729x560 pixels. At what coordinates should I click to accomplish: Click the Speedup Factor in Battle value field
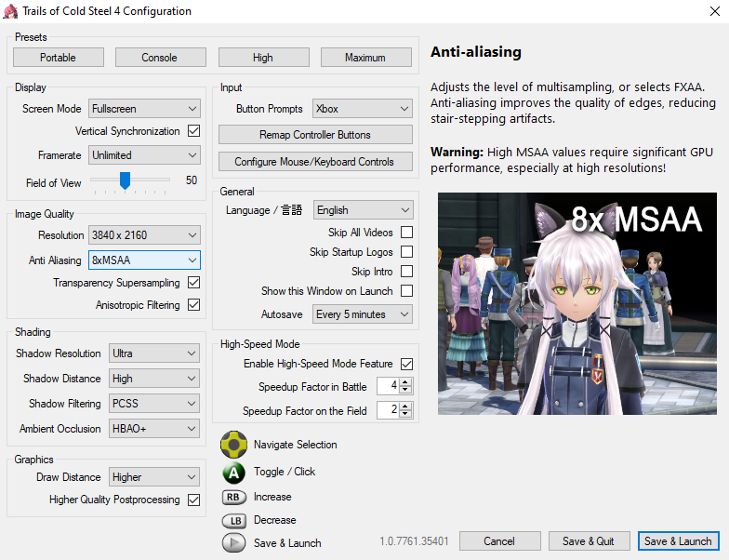[389, 386]
